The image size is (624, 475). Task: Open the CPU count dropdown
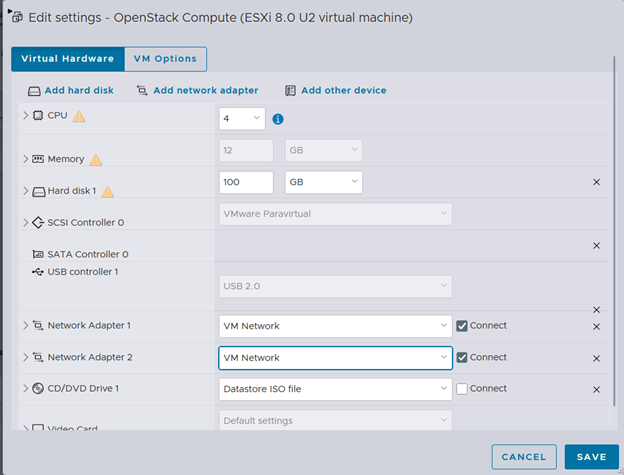pos(241,119)
